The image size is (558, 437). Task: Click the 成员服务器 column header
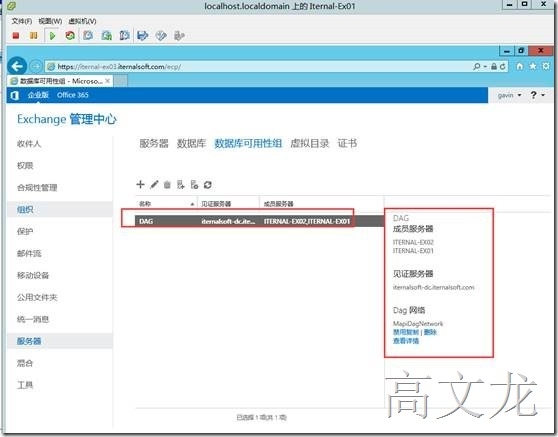tap(321, 204)
